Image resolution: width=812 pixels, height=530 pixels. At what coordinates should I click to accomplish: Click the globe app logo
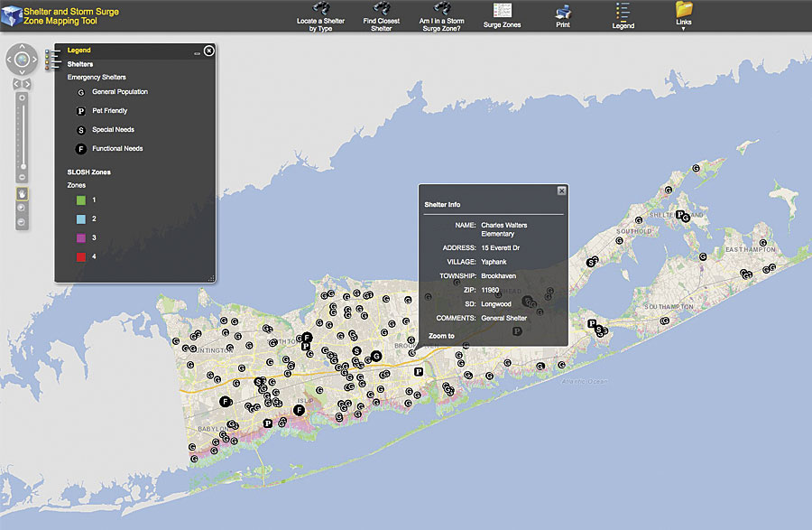click(x=11, y=15)
